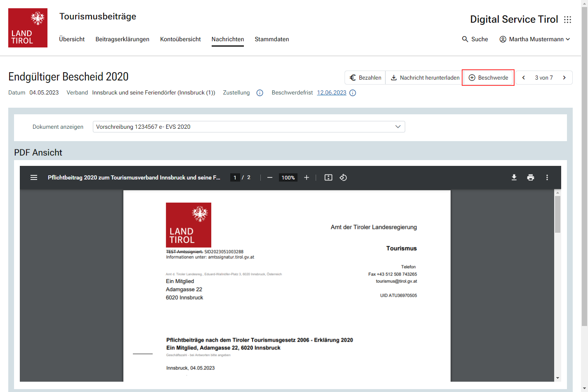Click the 12.06.2023 deadline link
Image resolution: width=588 pixels, height=392 pixels.
331,93
